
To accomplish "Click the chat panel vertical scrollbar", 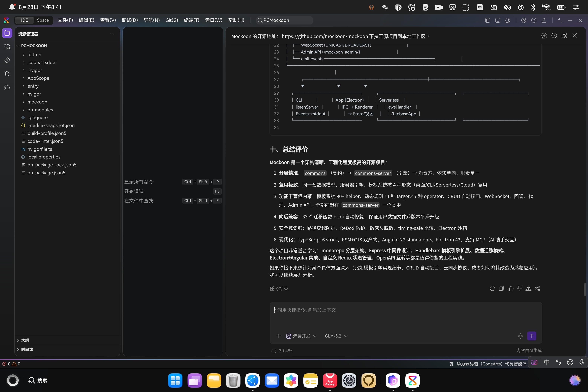I will [585, 289].
